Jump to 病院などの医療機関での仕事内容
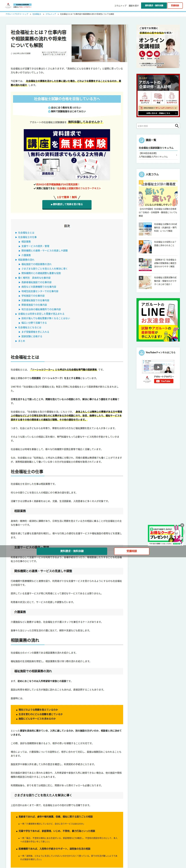Image resolution: width=186 pixels, height=868 pixels. click(x=39, y=287)
